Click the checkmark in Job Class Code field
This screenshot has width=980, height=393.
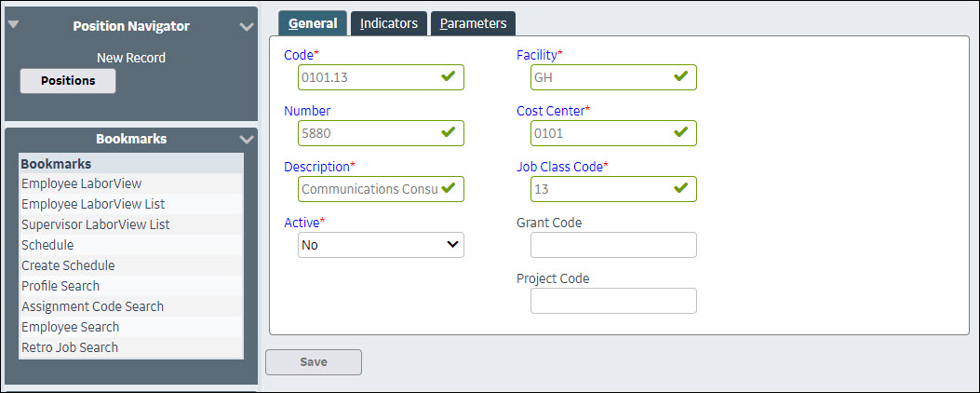(681, 189)
